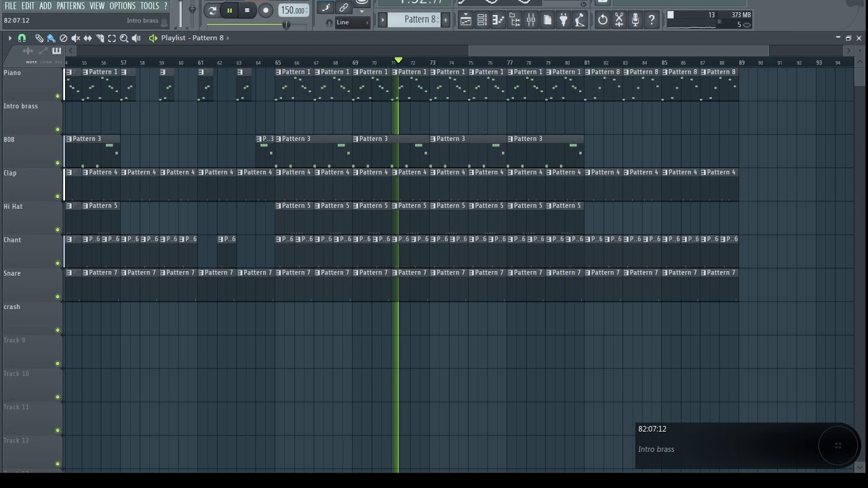Image resolution: width=868 pixels, height=488 pixels.
Task: Click the horizontal playlist scrollbar
Action: click(x=618, y=51)
